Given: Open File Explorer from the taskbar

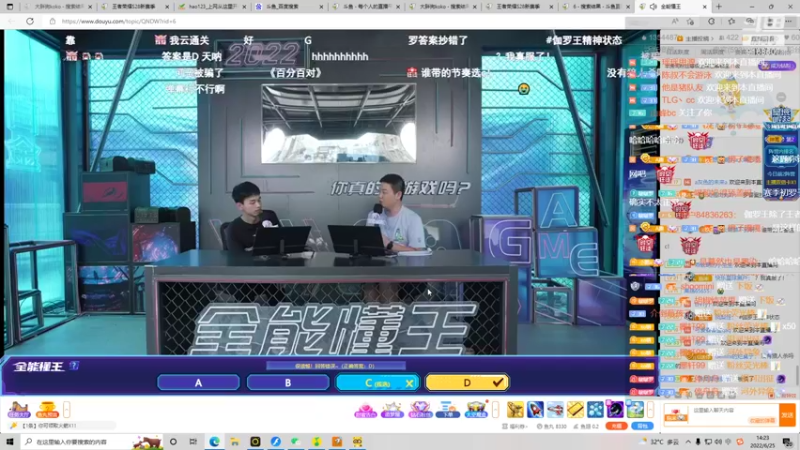Looking at the screenshot, I should point(235,442).
